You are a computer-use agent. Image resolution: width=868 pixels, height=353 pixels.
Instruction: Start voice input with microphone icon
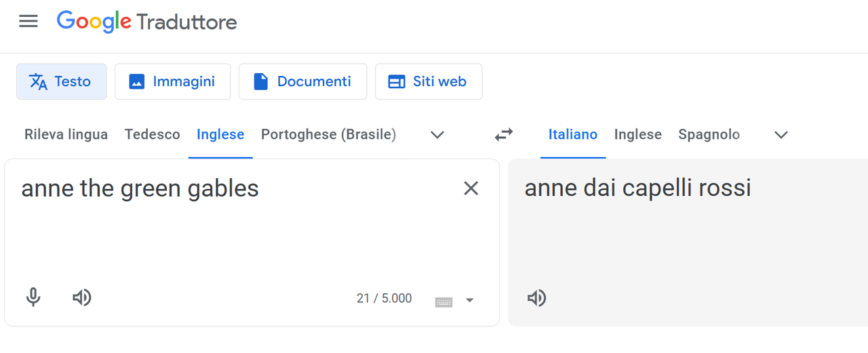click(33, 297)
